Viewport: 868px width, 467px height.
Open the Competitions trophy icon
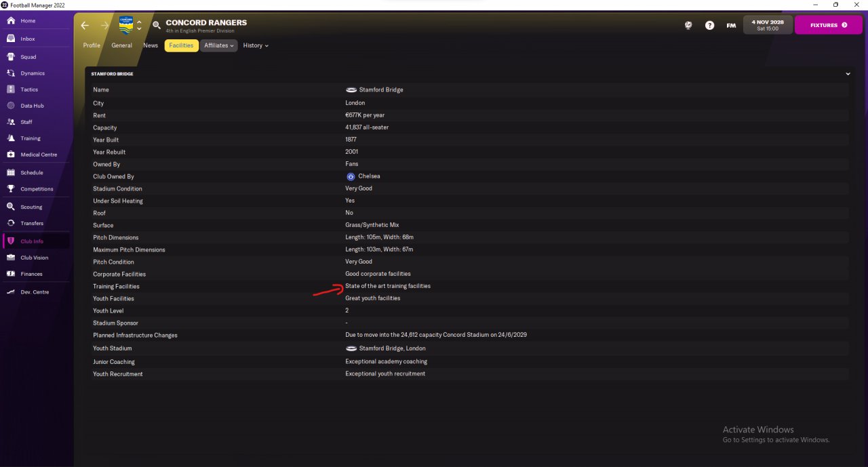click(x=11, y=189)
